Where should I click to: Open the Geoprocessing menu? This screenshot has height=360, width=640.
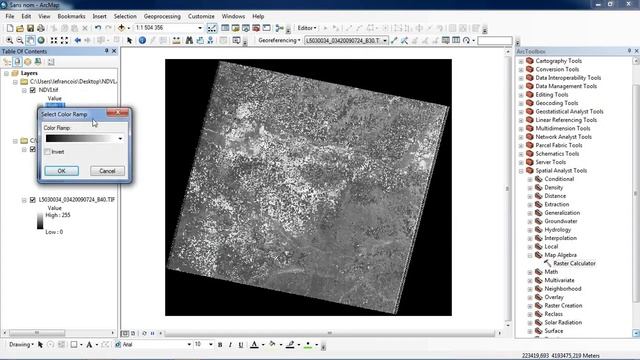[x=162, y=16]
